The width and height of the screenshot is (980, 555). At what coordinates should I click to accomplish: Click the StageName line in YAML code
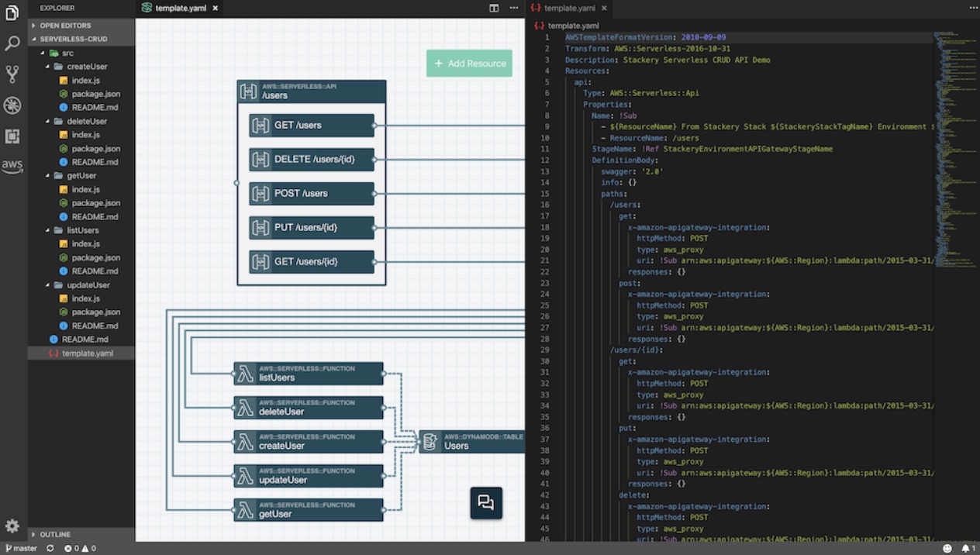(713, 149)
